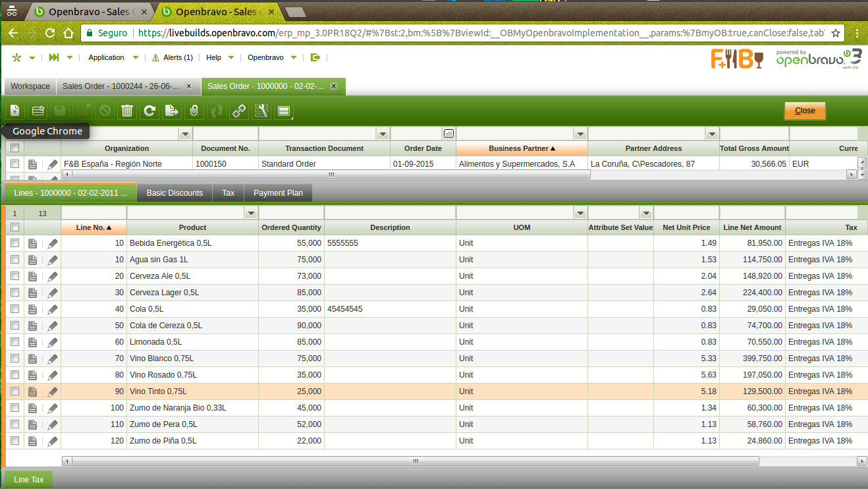Open the UOM column filter dropdown
Image resolution: width=868 pixels, height=489 pixels.
(x=580, y=213)
